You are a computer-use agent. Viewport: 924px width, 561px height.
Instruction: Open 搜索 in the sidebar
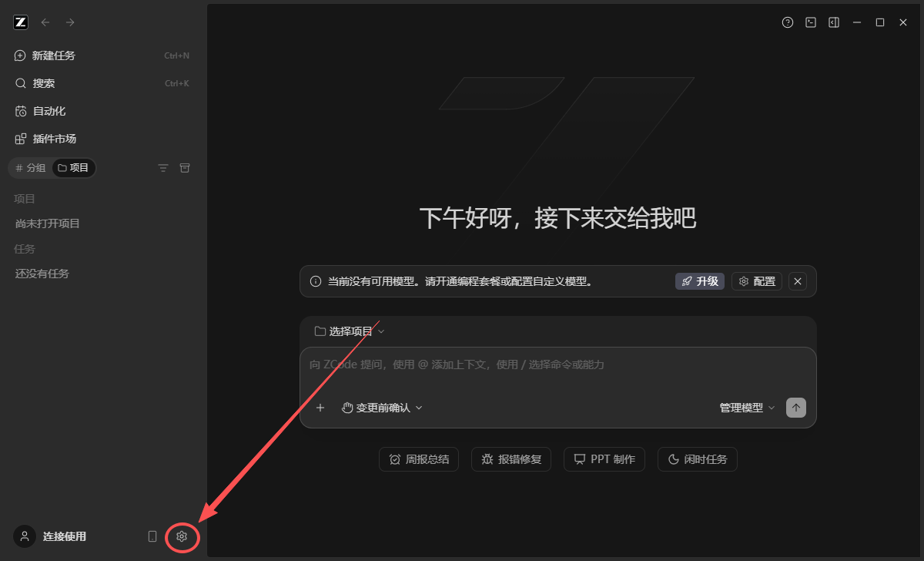[x=102, y=83]
